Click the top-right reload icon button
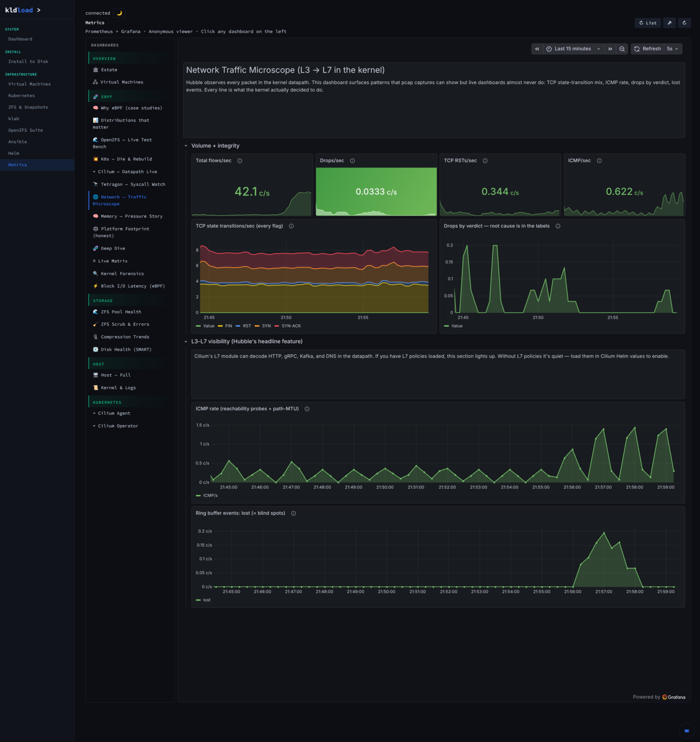 click(x=684, y=23)
